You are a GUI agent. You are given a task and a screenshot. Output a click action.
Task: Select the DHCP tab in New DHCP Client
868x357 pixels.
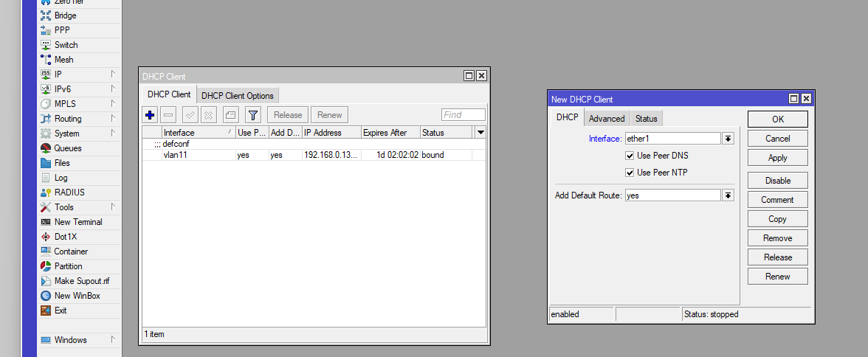pyautogui.click(x=567, y=117)
